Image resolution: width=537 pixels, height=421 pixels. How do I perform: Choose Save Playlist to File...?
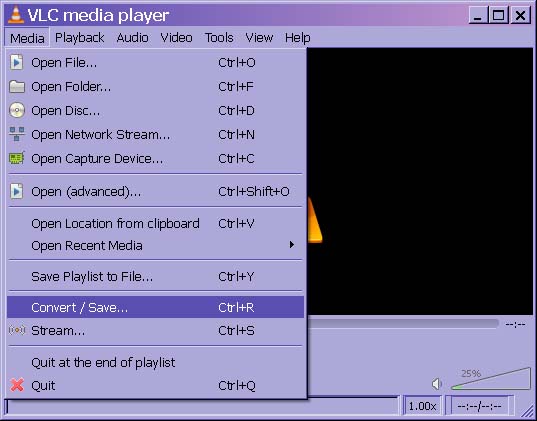pyautogui.click(x=155, y=276)
